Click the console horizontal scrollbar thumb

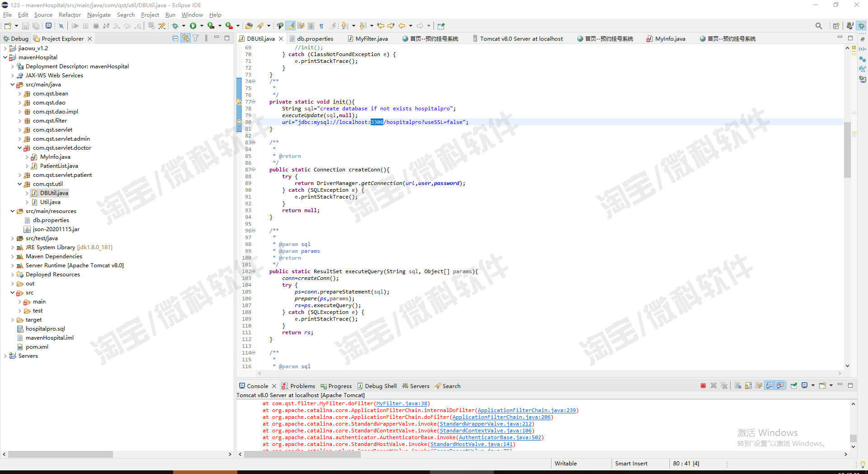pyautogui.click(x=302, y=454)
